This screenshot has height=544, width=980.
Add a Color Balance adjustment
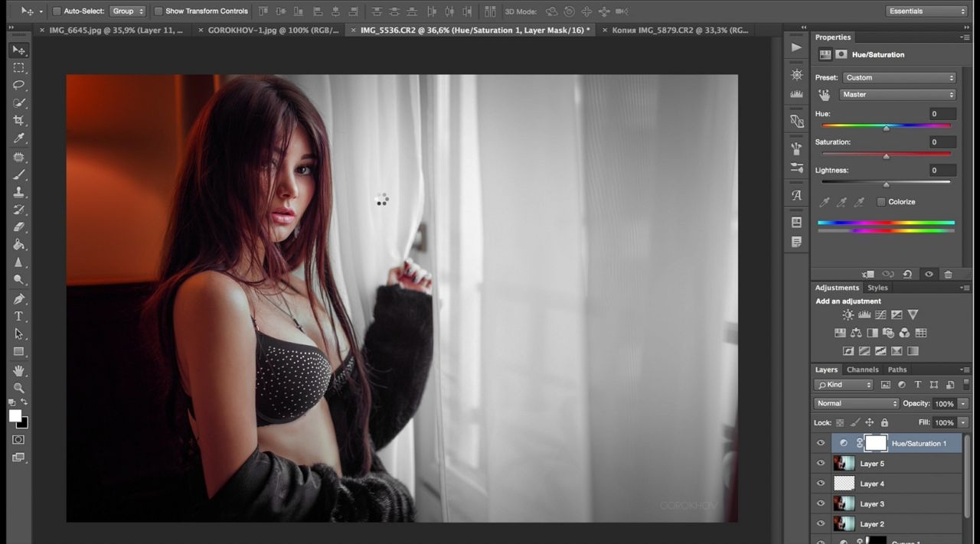pos(856,333)
